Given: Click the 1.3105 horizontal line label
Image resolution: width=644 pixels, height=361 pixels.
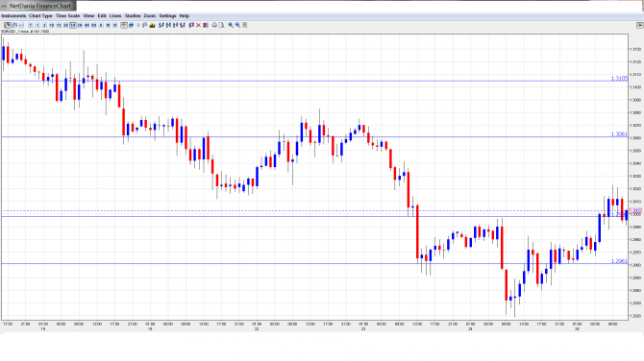Looking at the screenshot, I should [x=619, y=78].
